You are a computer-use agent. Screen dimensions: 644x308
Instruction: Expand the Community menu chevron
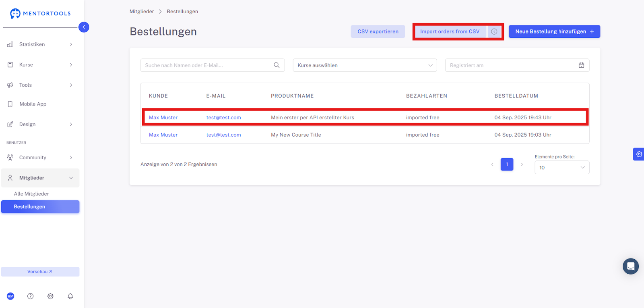click(x=71, y=158)
